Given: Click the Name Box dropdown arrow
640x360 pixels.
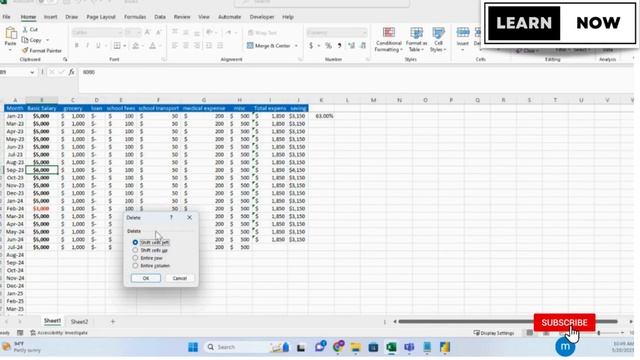Looking at the screenshot, I should coord(32,72).
